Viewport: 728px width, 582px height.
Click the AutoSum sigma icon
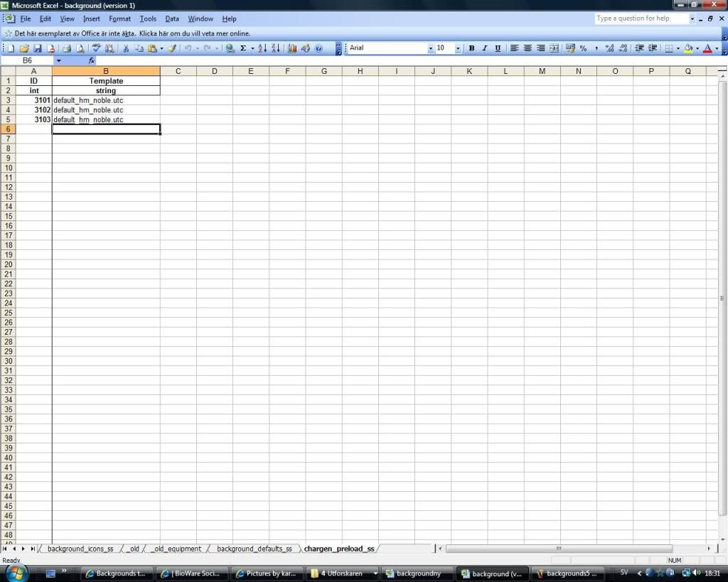coord(243,48)
